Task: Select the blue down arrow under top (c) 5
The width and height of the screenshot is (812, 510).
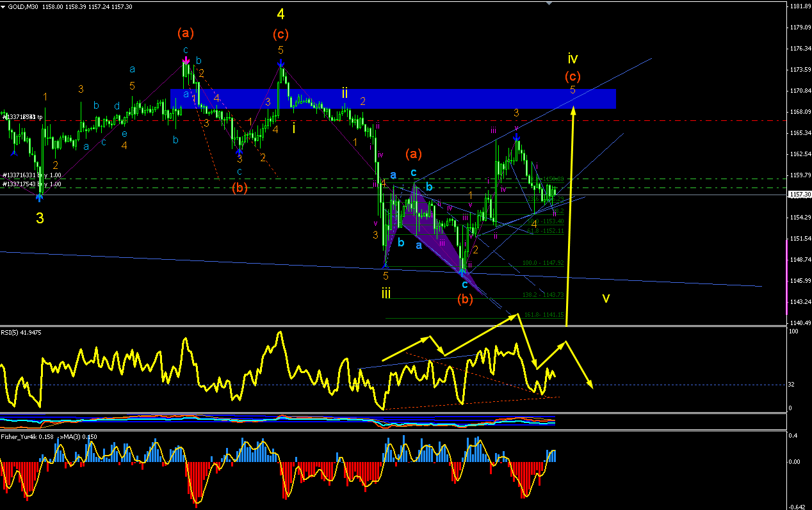Action: point(280,62)
